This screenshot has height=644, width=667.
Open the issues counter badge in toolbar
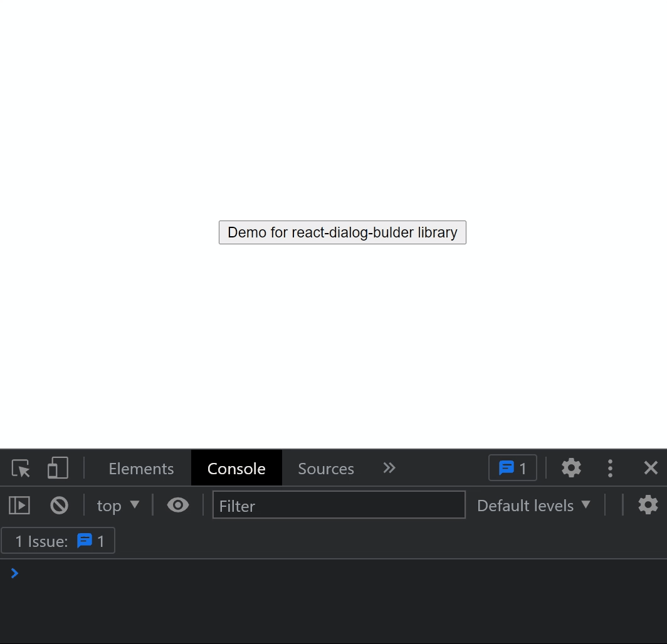513,468
